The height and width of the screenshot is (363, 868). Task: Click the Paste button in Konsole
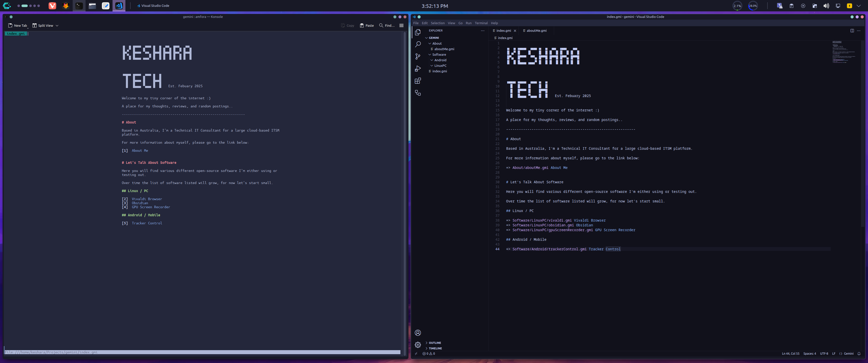[x=367, y=26]
